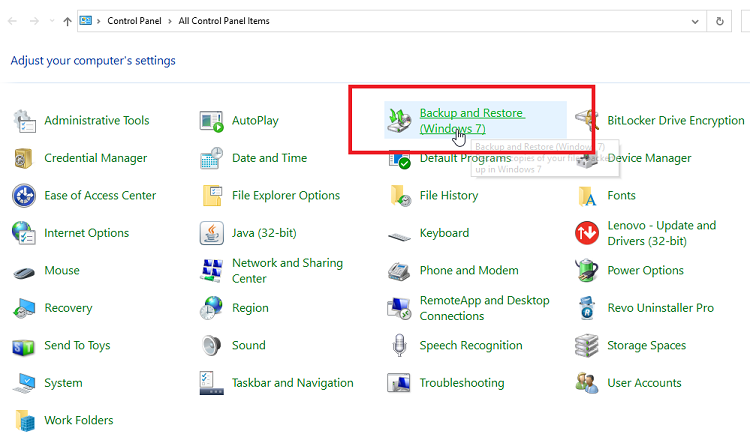Open the BitLocker Drive Encryption icon
750x437 pixels.
587,120
